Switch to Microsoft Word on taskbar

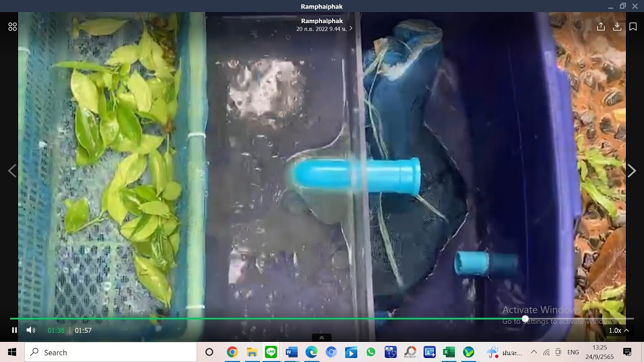pyautogui.click(x=291, y=352)
